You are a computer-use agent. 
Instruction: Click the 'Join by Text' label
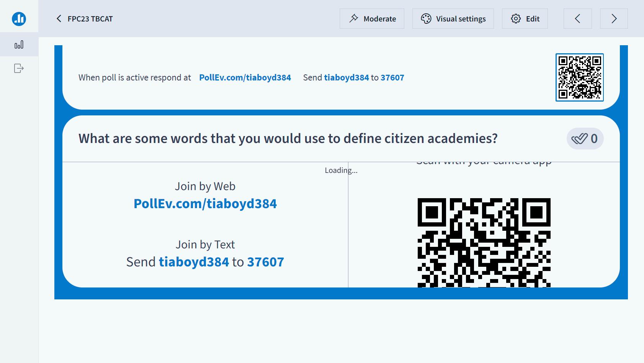[205, 245]
